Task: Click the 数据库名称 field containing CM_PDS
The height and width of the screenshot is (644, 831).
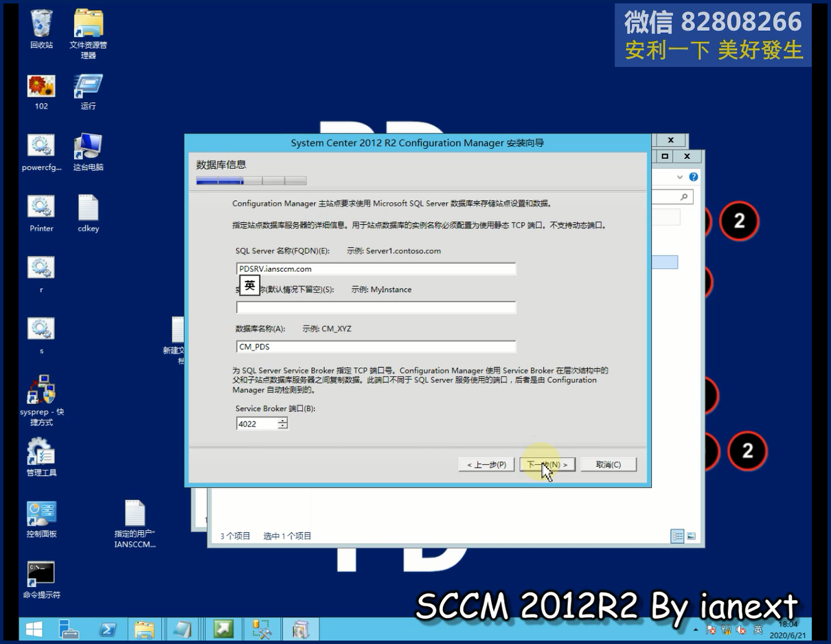Action: 376,347
